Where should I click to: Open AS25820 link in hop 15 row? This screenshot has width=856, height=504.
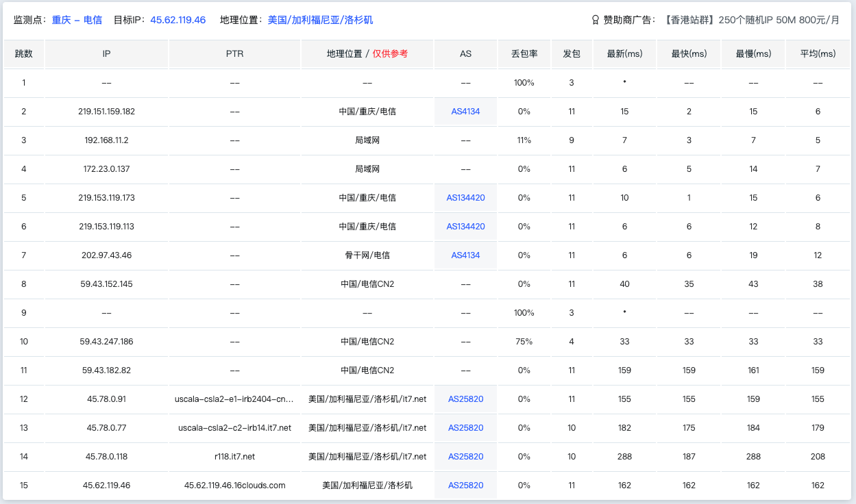click(x=465, y=485)
